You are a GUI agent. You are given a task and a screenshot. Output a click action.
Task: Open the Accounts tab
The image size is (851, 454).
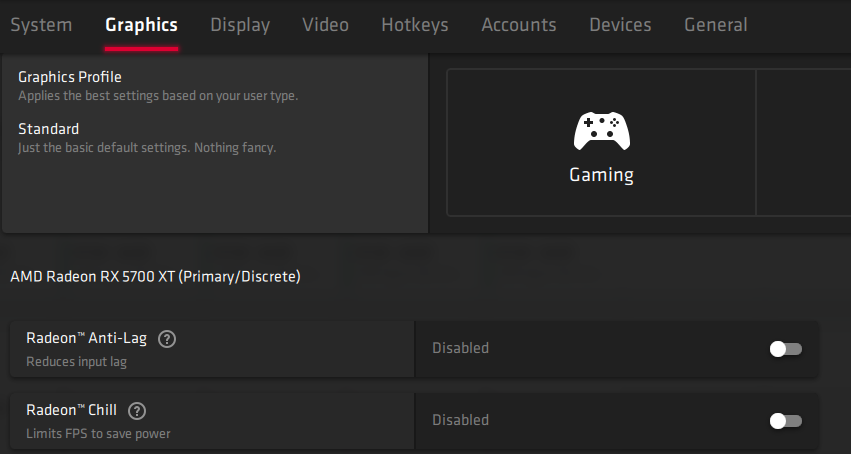[x=519, y=25]
